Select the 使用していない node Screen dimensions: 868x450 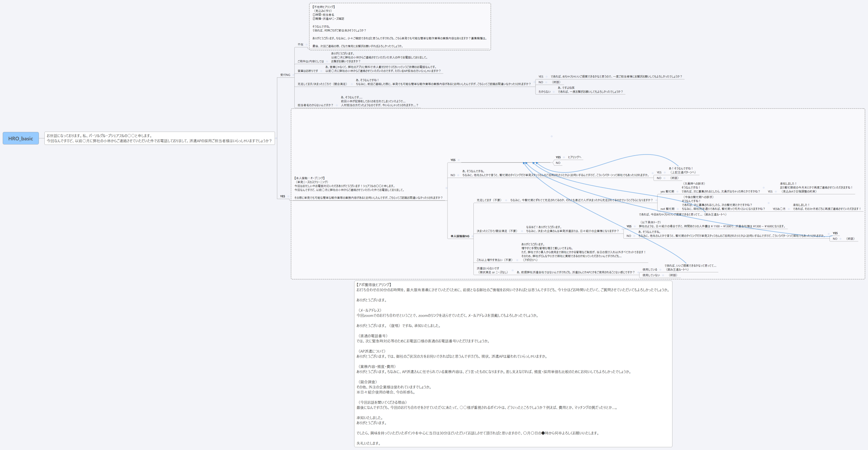(651, 275)
